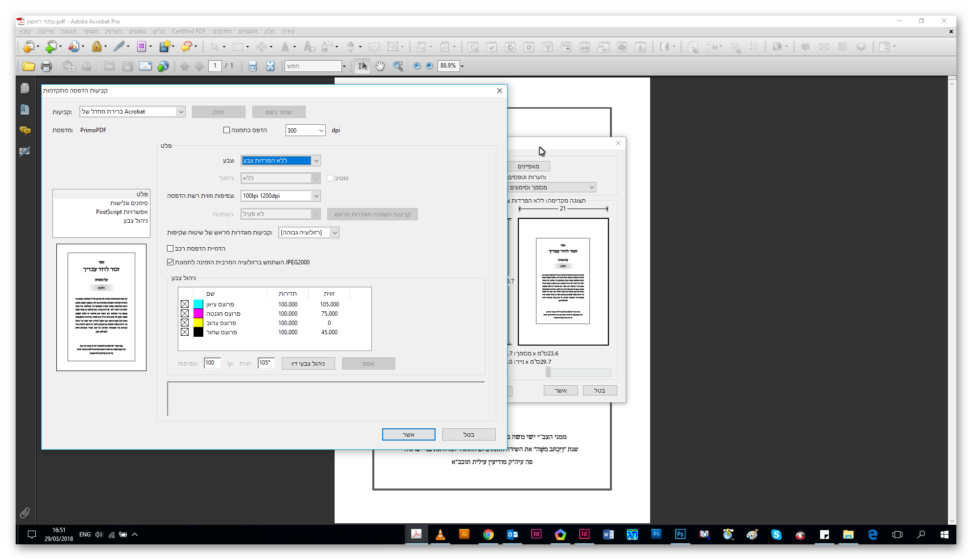Screen dimensions: 972x560
Task: Toggle the הדמיית הדפסת רכב checkbox
Action: point(170,249)
